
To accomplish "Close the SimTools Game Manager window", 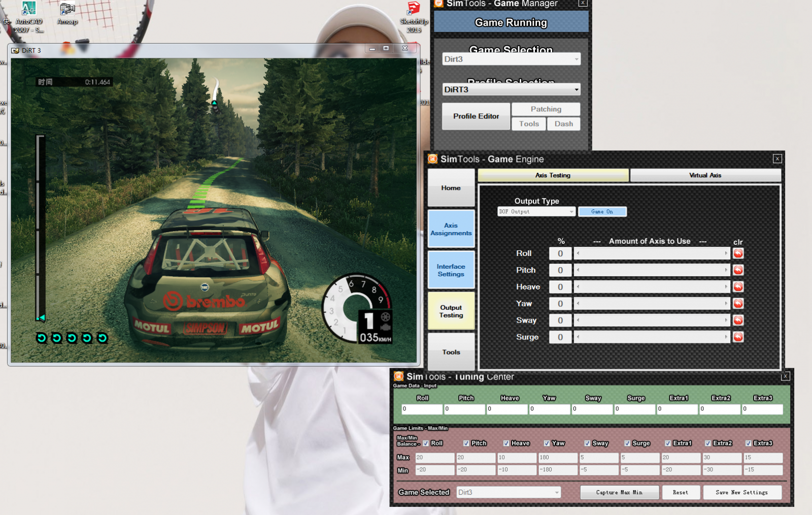I will pyautogui.click(x=583, y=3).
